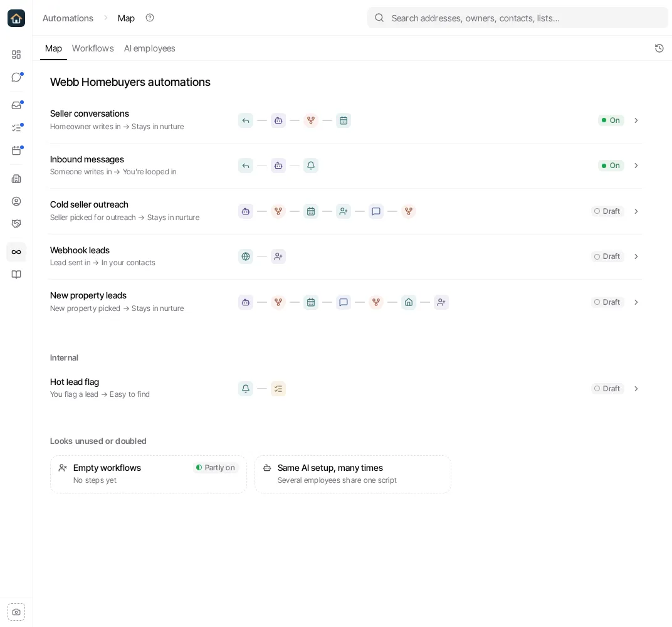672x627 pixels.
Task: Click the Partly on badge on Empty workflows
Action: click(x=216, y=468)
